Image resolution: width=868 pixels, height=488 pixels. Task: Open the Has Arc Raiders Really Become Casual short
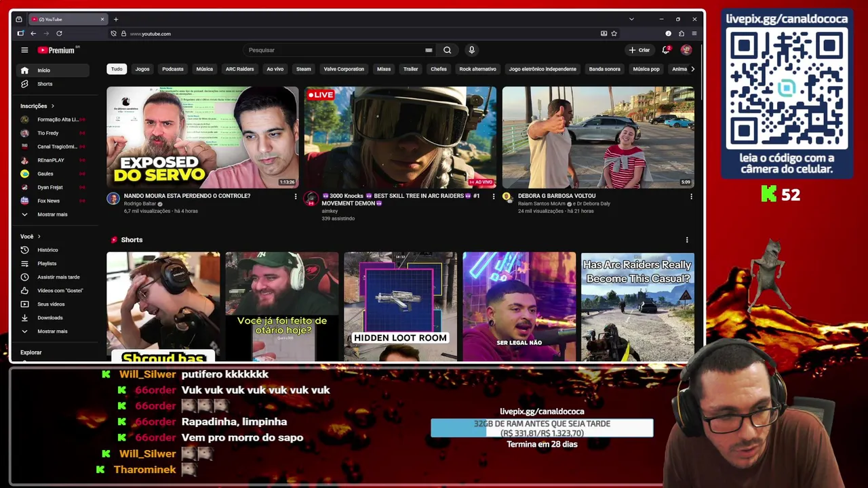pyautogui.click(x=637, y=306)
